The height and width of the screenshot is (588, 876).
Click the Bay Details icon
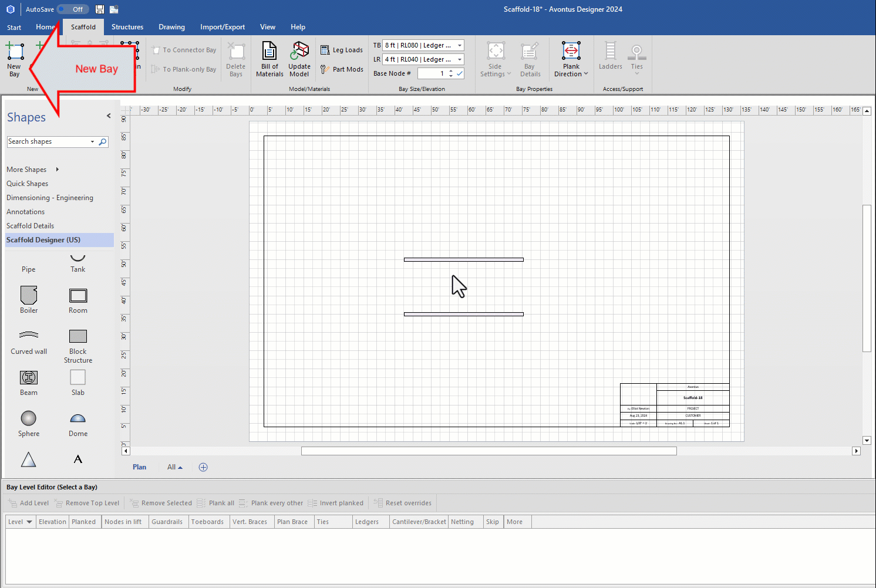530,59
